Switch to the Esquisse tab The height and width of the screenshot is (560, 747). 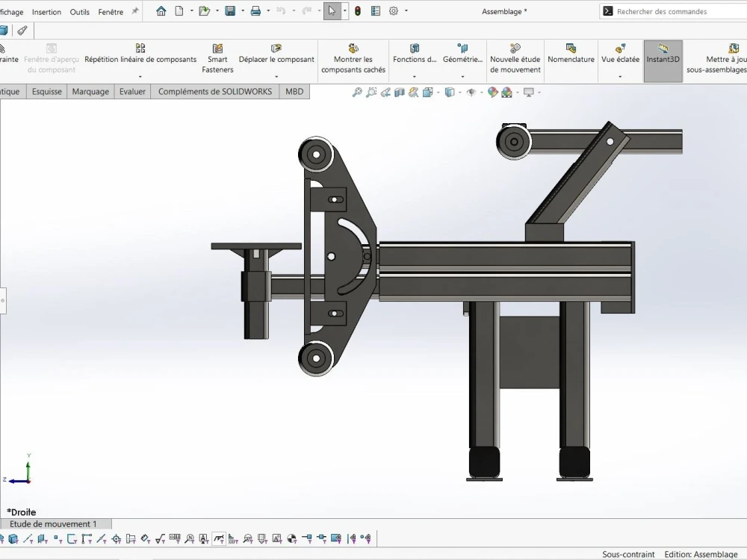tap(46, 91)
